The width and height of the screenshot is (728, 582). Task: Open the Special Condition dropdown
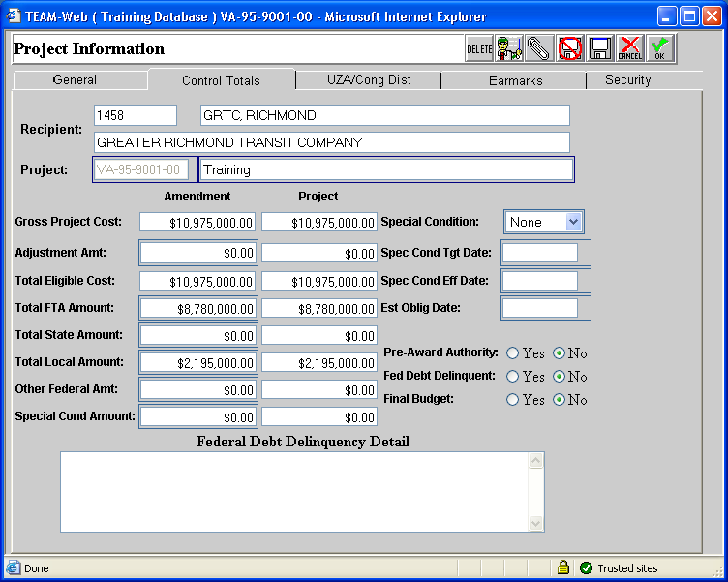[573, 222]
